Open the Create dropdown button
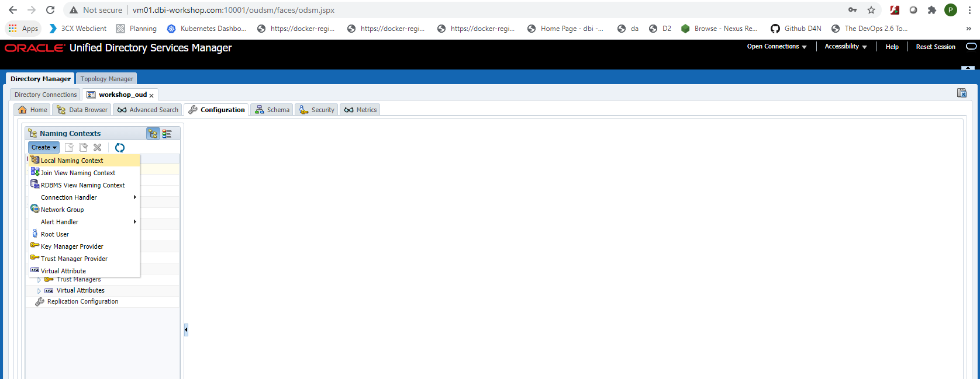The height and width of the screenshot is (379, 980). pyautogui.click(x=44, y=148)
